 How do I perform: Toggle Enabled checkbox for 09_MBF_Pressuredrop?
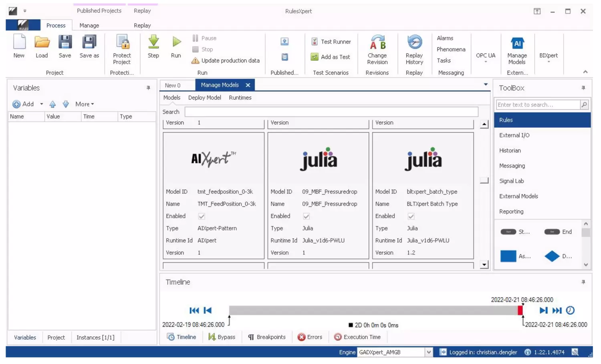[x=306, y=216]
